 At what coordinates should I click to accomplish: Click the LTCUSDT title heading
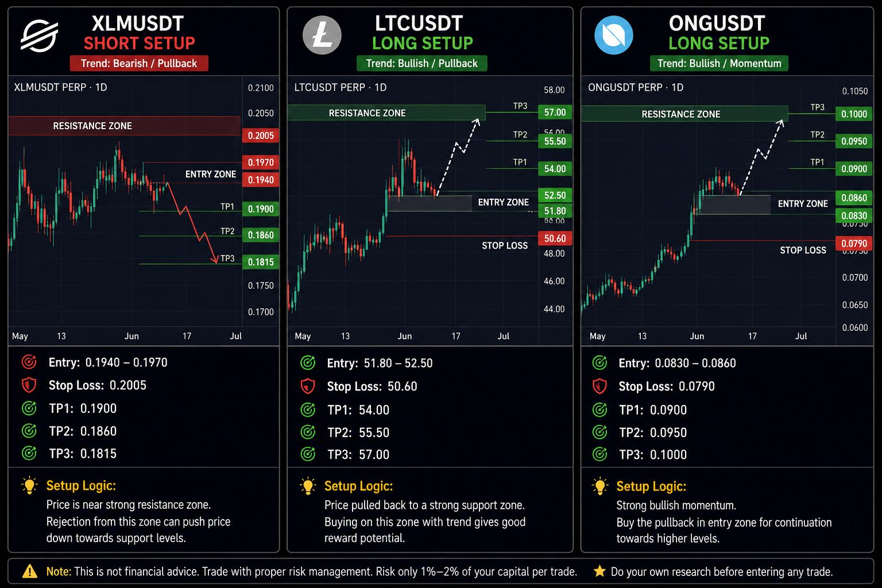(x=419, y=24)
